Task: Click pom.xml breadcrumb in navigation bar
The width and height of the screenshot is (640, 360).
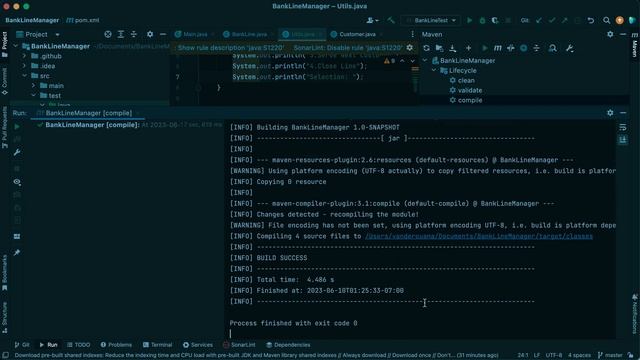Action: click(83, 20)
